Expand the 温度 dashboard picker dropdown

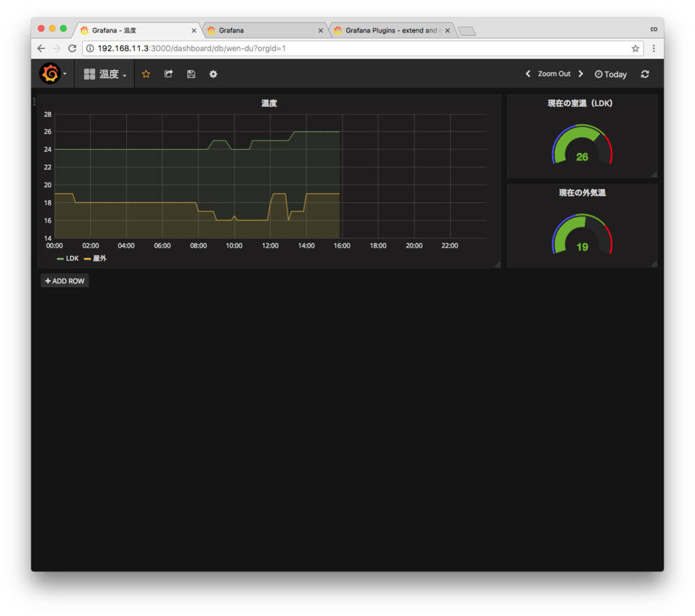[105, 74]
